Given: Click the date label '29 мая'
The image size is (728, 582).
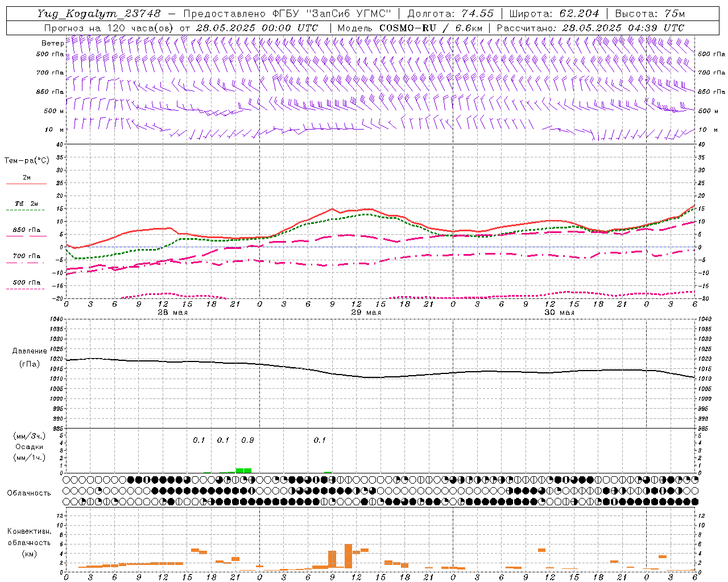Looking at the screenshot, I should coord(366,313).
